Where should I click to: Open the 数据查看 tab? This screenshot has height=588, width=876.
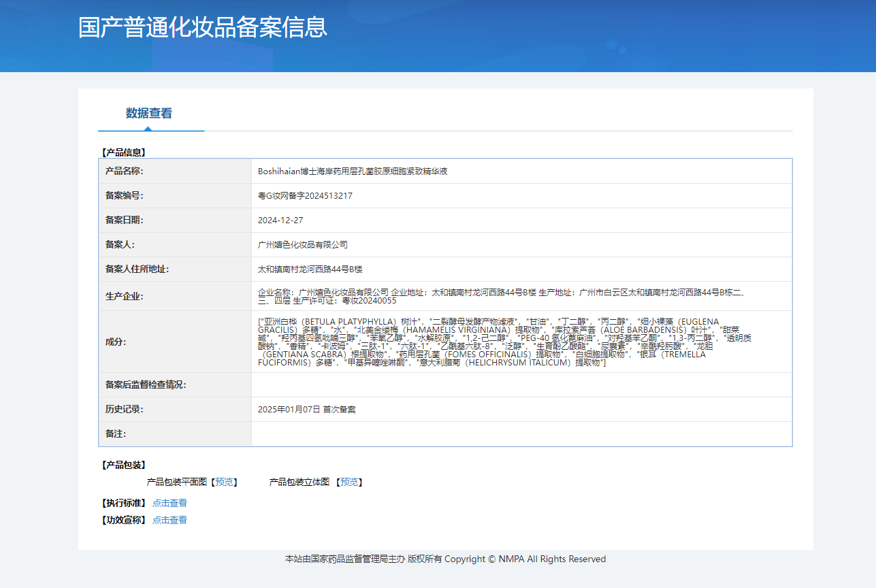[x=148, y=114]
